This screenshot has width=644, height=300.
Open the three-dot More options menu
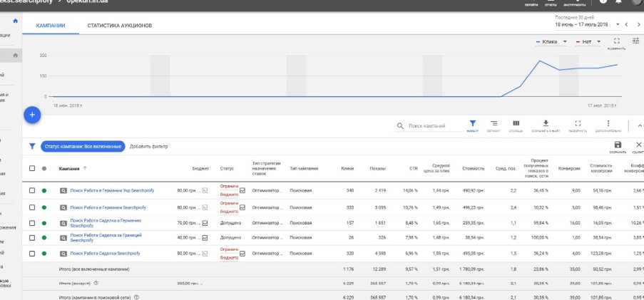[x=608, y=126]
